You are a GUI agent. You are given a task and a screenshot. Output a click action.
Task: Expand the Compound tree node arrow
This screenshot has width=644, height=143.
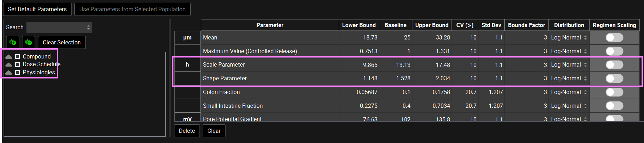9,56
